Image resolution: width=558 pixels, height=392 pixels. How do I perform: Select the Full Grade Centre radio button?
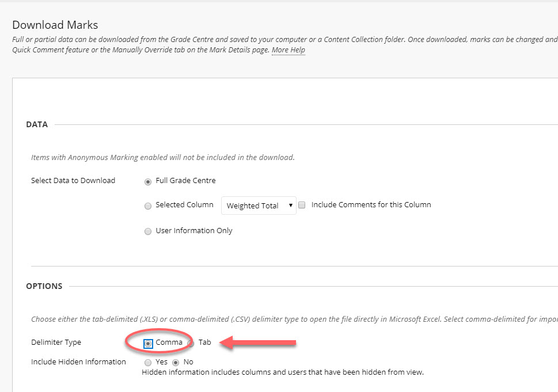point(149,181)
